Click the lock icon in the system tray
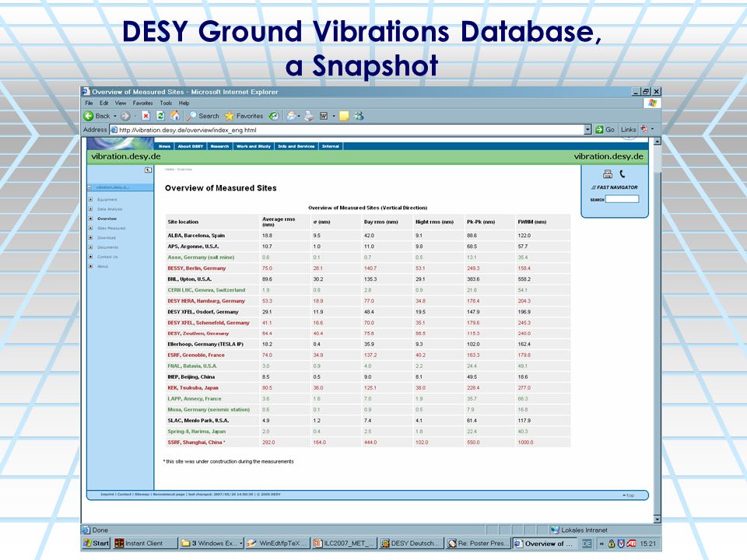 (x=612, y=544)
